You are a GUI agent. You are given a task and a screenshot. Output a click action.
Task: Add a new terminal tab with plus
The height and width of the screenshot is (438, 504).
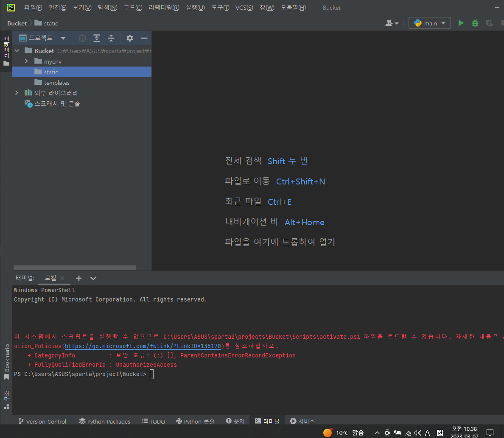click(79, 278)
